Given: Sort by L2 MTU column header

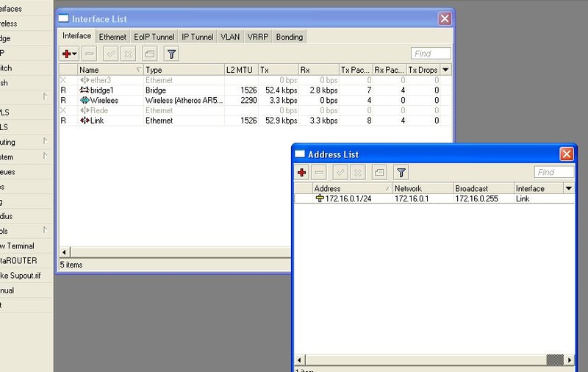Looking at the screenshot, I should click(x=242, y=70).
